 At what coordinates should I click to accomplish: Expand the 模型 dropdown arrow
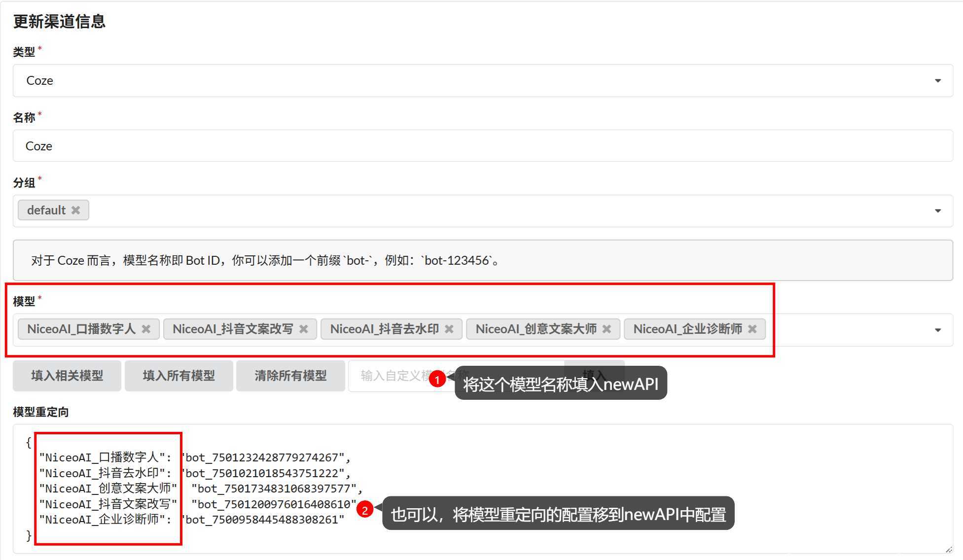937,330
